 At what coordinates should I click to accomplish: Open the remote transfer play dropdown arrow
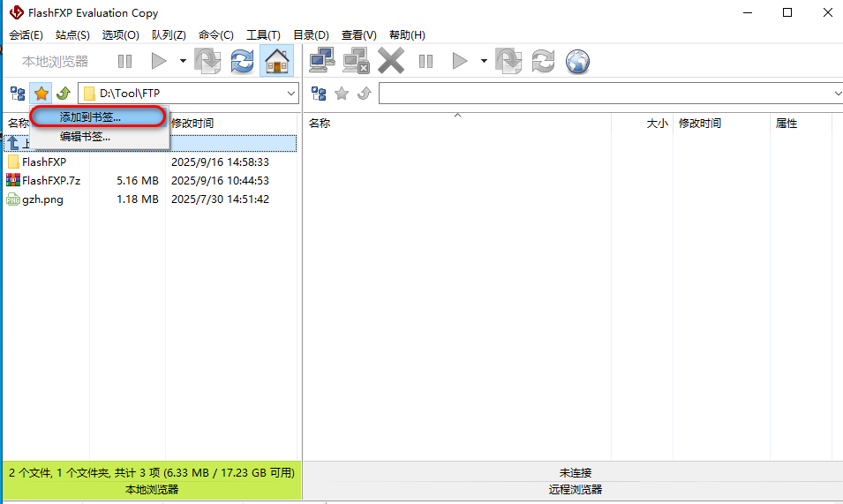484,61
